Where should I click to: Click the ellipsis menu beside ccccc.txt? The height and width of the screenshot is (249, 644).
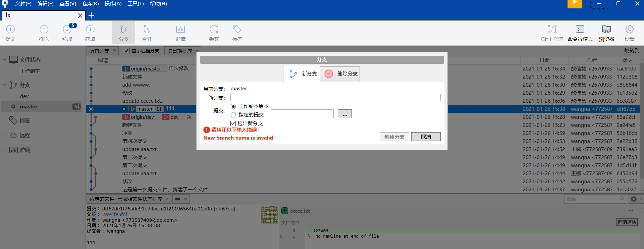pyautogui.click(x=631, y=211)
